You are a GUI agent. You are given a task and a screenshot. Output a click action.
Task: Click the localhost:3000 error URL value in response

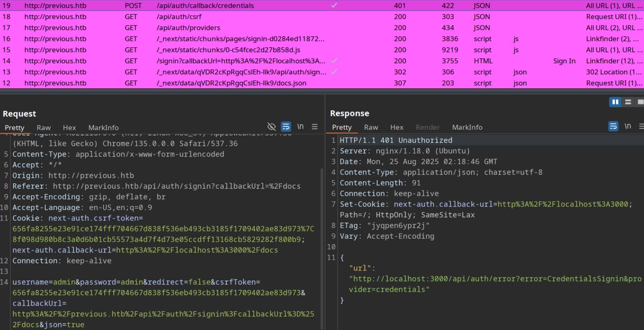495,284
